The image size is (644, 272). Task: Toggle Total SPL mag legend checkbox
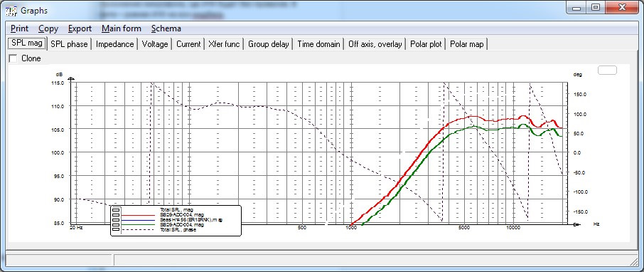[x=116, y=210]
